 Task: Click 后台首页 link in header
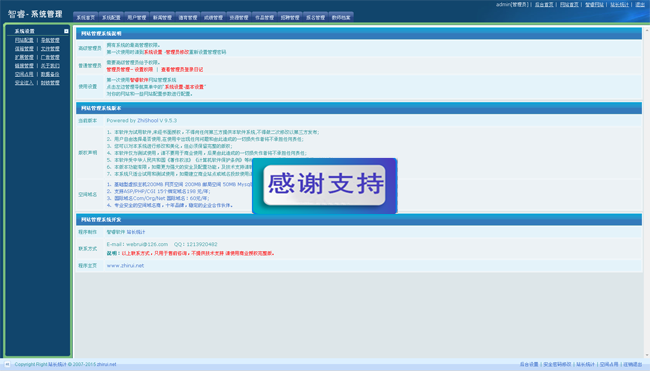pyautogui.click(x=544, y=5)
